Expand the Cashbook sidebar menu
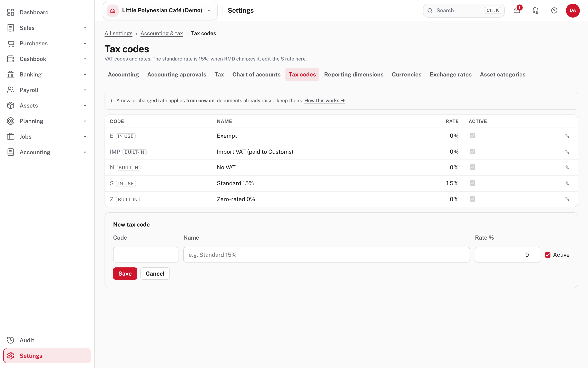Image resolution: width=588 pixels, height=368 pixels. pos(85,59)
